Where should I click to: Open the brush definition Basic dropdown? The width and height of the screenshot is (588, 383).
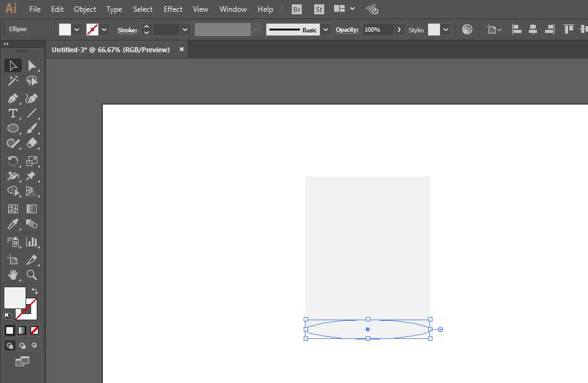coord(325,29)
